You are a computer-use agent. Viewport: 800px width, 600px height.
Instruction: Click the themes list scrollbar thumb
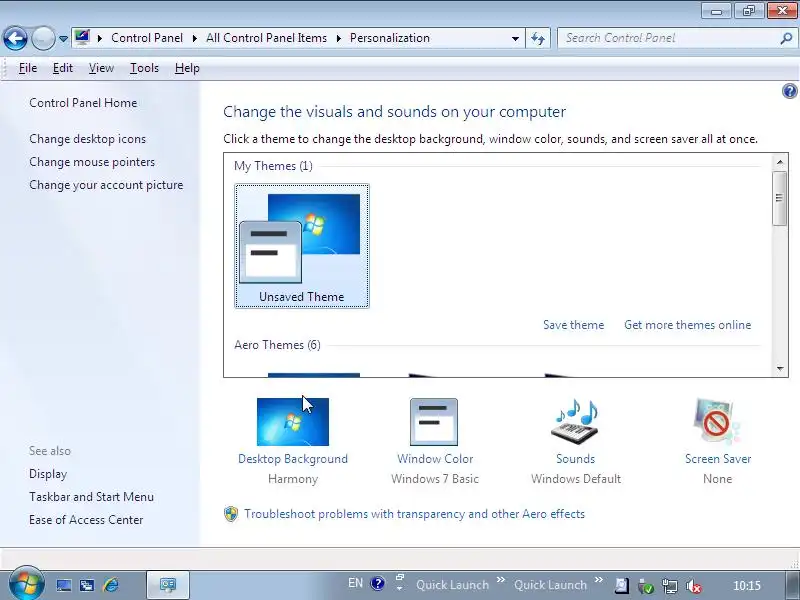[779, 198]
